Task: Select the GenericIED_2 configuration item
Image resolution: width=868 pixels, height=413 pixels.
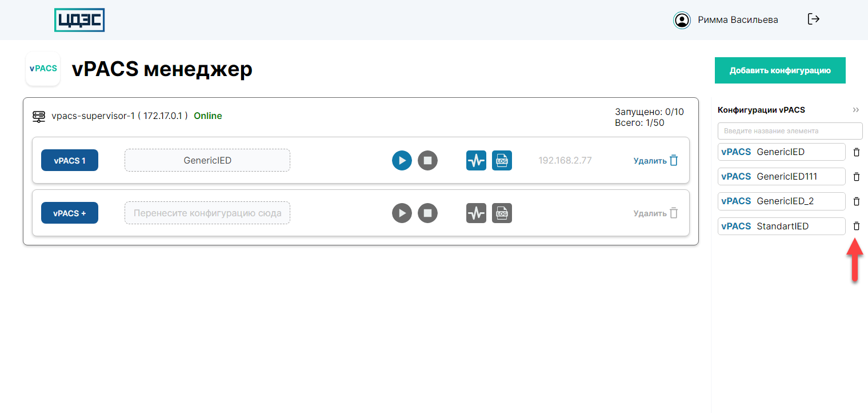Action: 781,201
